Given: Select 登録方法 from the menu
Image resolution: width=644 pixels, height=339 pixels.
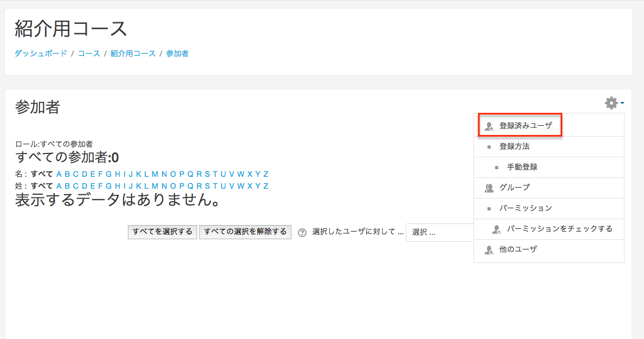Looking at the screenshot, I should click(514, 146).
